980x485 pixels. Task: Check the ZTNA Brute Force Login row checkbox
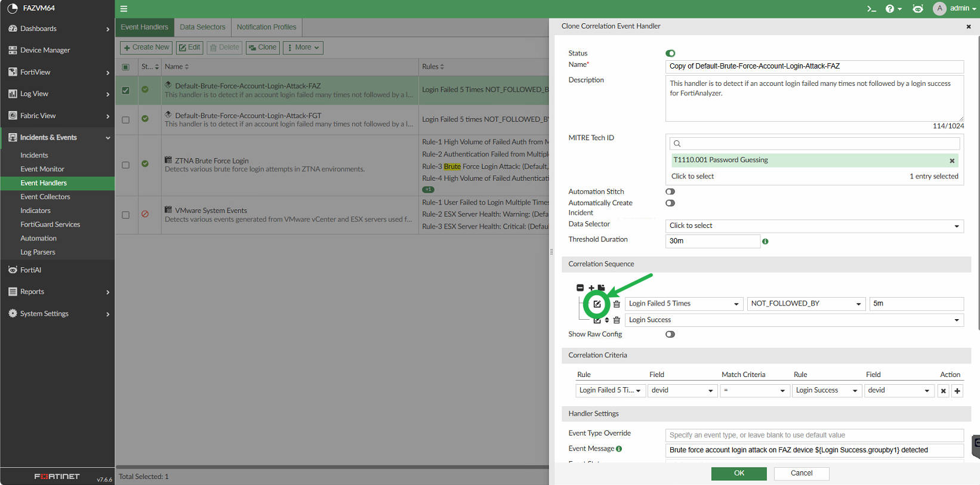(125, 165)
